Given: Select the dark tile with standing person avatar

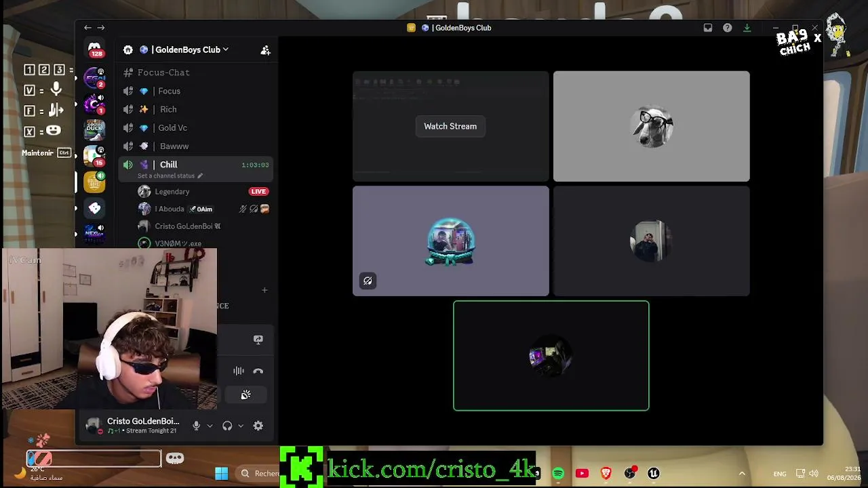Looking at the screenshot, I should click(x=652, y=241).
